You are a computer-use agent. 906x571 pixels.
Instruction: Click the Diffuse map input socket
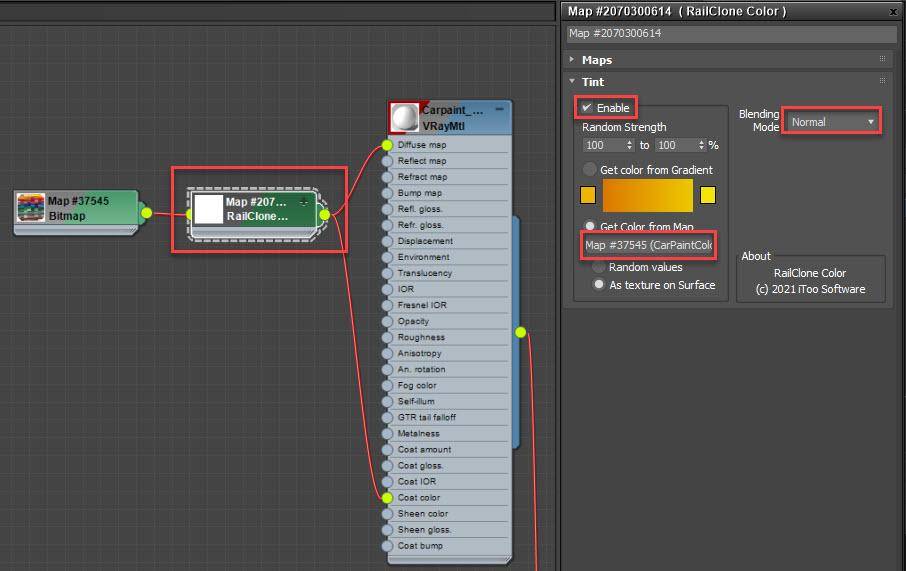[x=388, y=145]
